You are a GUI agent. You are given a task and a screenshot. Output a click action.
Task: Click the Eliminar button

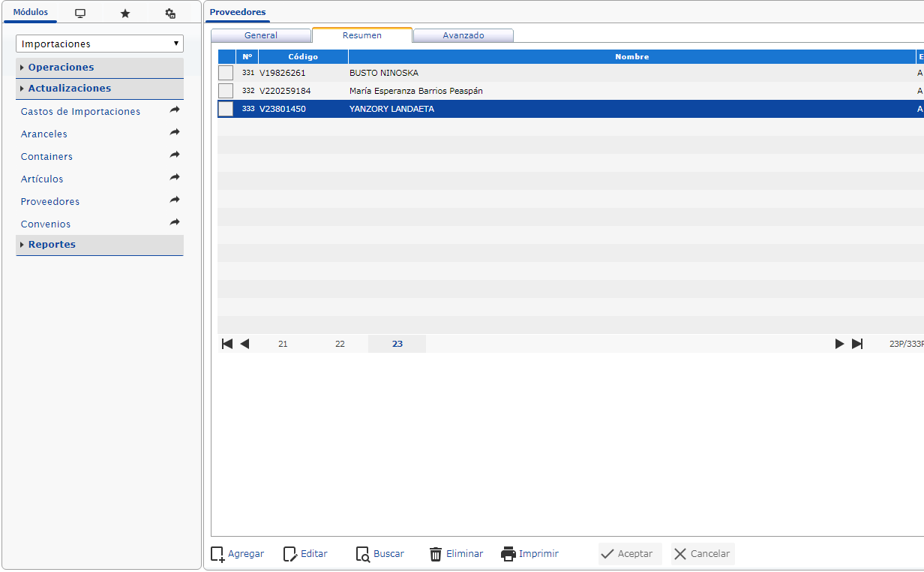[456, 554]
